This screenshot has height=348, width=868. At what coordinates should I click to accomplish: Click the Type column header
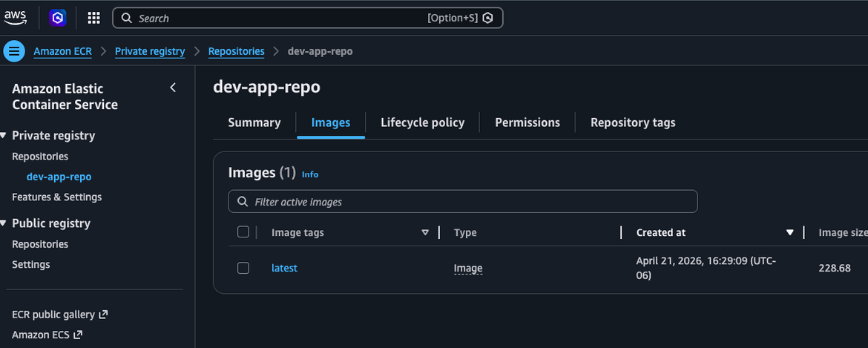pos(465,232)
